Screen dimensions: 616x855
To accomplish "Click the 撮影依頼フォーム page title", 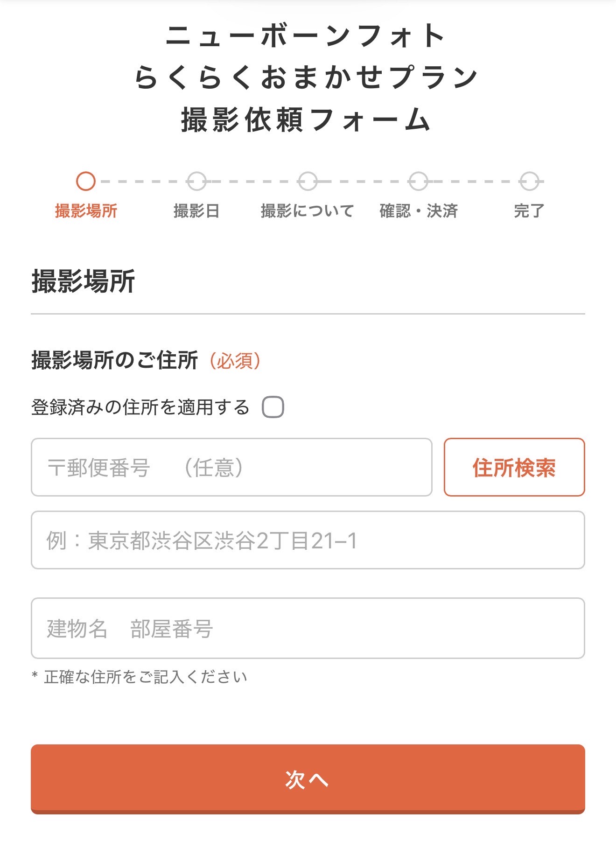I will (x=306, y=119).
